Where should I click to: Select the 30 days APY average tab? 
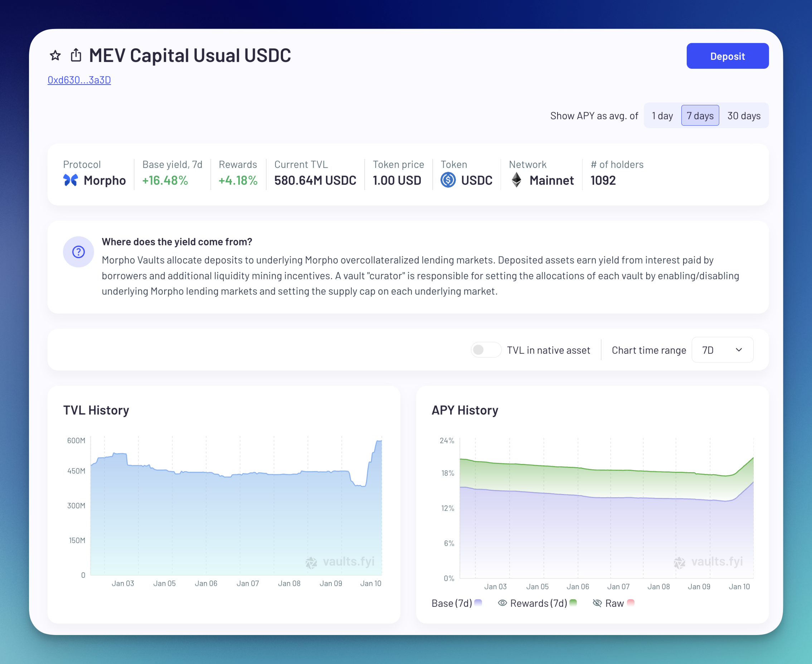(x=744, y=116)
